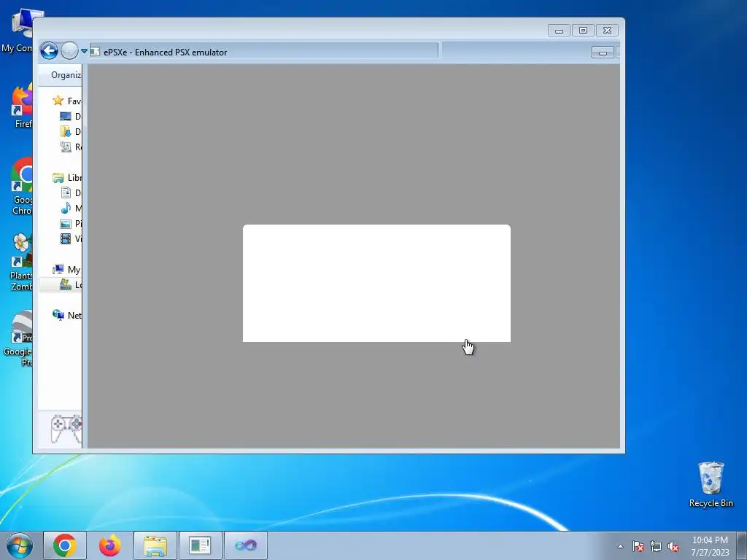This screenshot has height=560, width=747.
Task: Minimize the inner ePSXe window
Action: click(602, 52)
